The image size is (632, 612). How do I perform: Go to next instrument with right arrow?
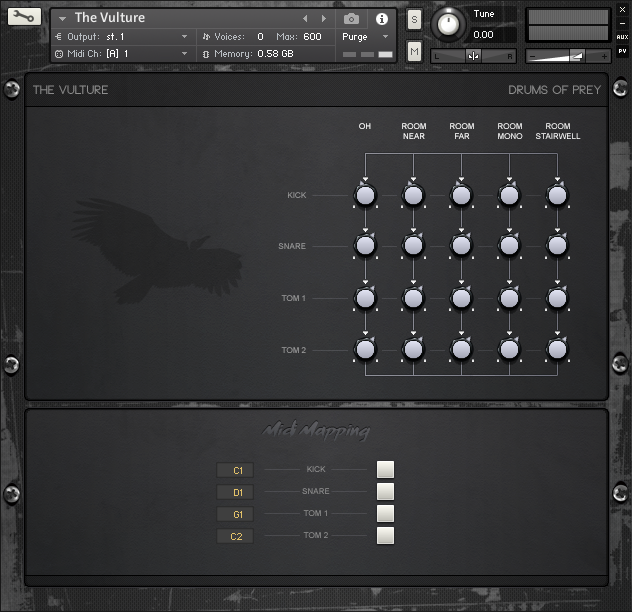pyautogui.click(x=323, y=19)
